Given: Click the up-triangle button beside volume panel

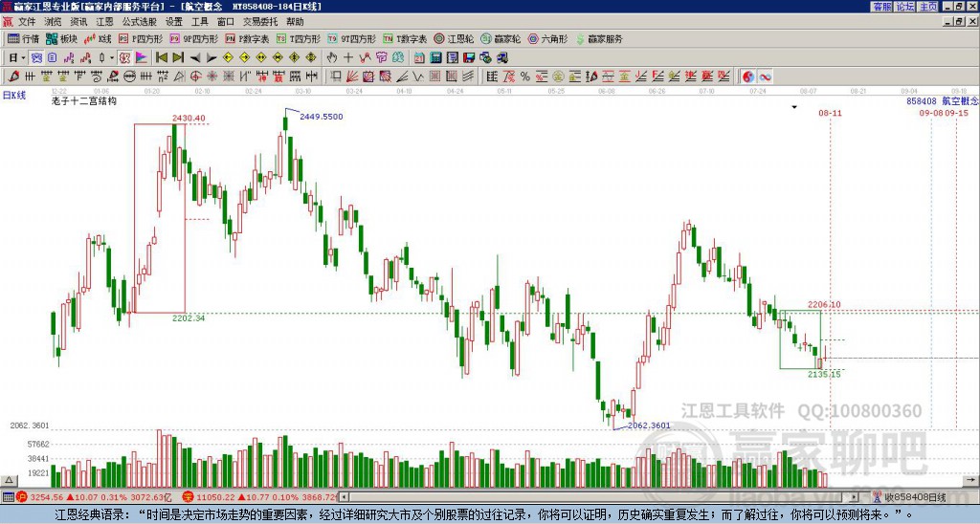Looking at the screenshot, I should [9, 480].
